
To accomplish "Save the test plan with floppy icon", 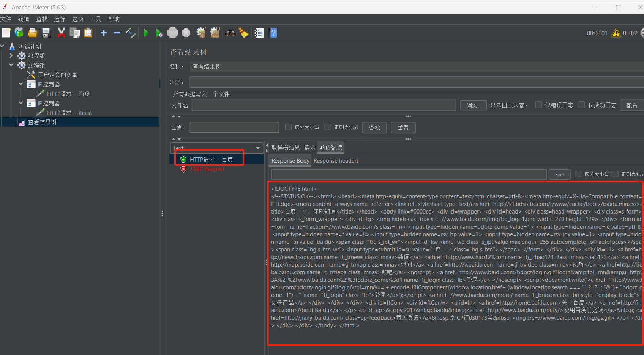I will click(x=46, y=33).
